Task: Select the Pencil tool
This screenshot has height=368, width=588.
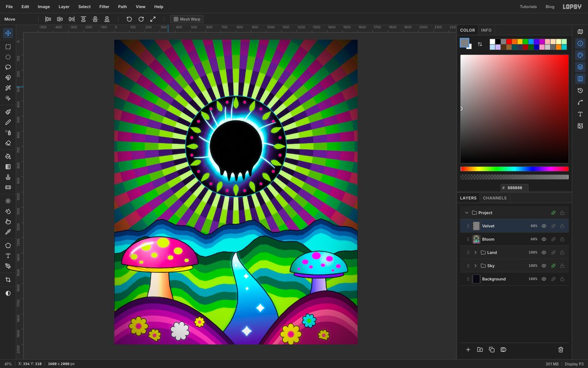Action: click(x=8, y=122)
